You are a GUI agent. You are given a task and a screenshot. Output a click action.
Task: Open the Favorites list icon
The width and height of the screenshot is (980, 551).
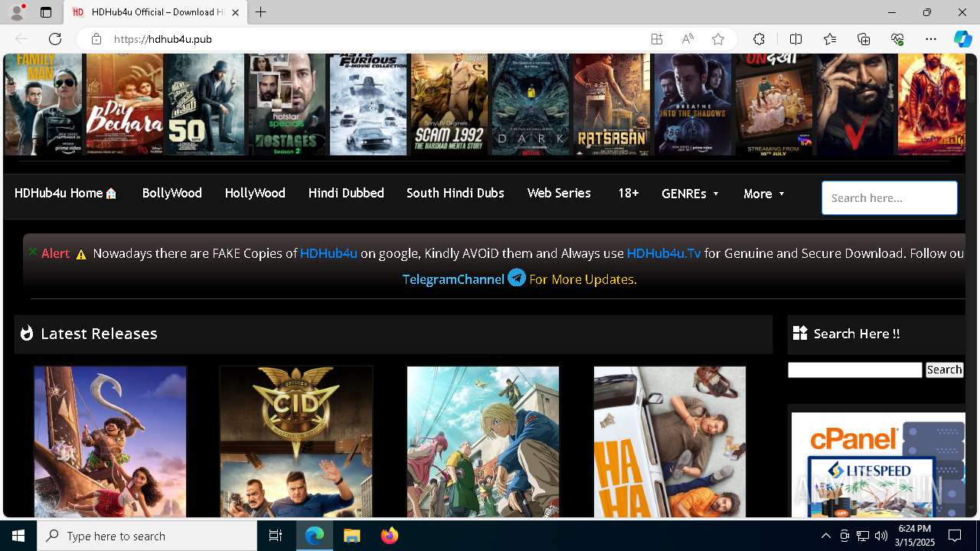(830, 39)
